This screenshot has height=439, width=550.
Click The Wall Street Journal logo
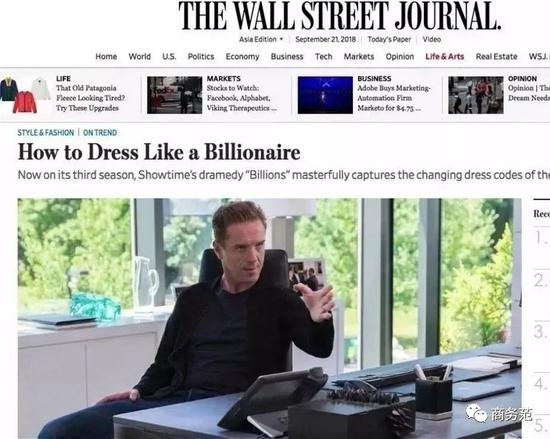click(339, 16)
